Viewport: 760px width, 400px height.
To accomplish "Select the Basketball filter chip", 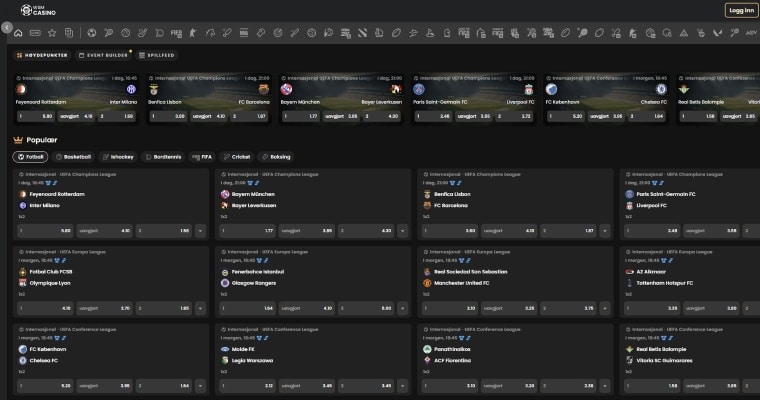I will point(73,157).
